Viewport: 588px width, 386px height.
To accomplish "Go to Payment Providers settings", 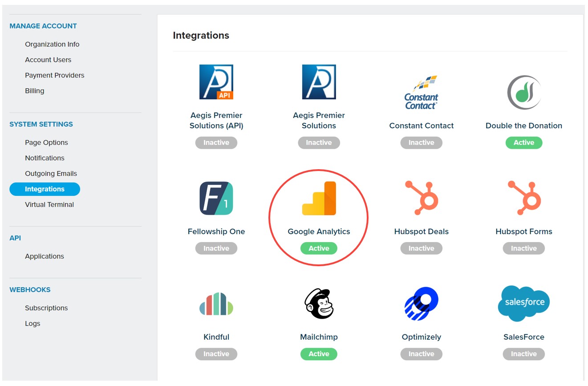I will (x=54, y=75).
